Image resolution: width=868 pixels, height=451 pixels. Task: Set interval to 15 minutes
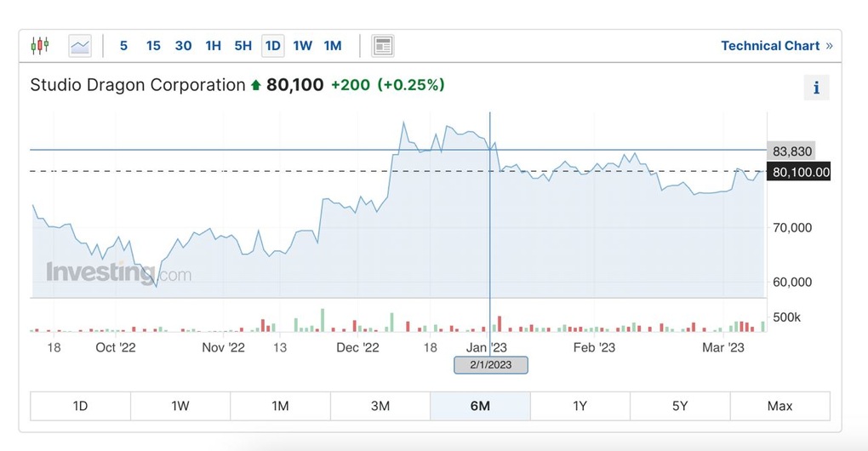point(153,46)
